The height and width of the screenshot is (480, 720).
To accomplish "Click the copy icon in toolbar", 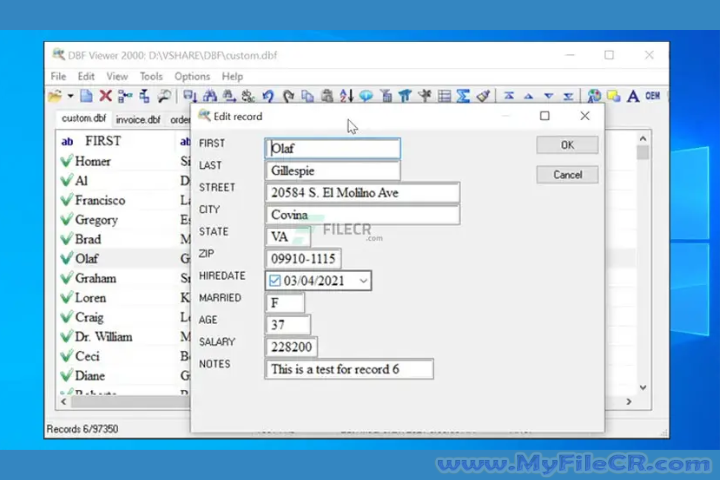I will click(x=307, y=96).
